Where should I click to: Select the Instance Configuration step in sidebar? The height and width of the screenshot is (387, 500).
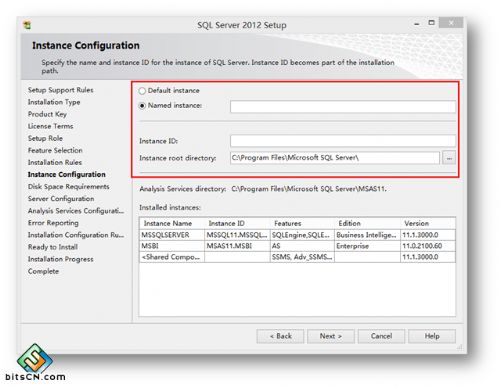click(67, 174)
